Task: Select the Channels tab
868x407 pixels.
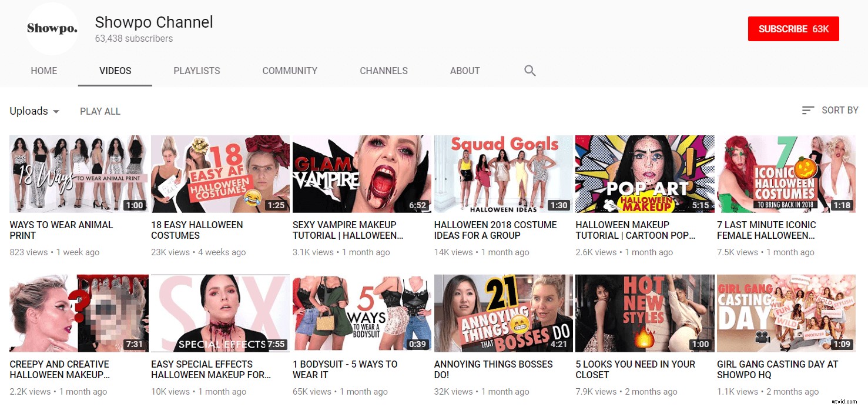Action: 384,71
